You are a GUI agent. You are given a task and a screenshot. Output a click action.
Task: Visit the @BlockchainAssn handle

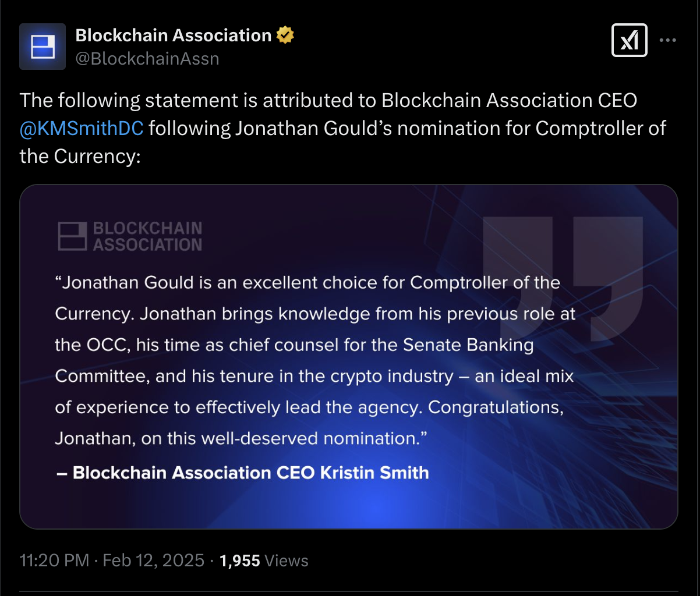[147, 58]
